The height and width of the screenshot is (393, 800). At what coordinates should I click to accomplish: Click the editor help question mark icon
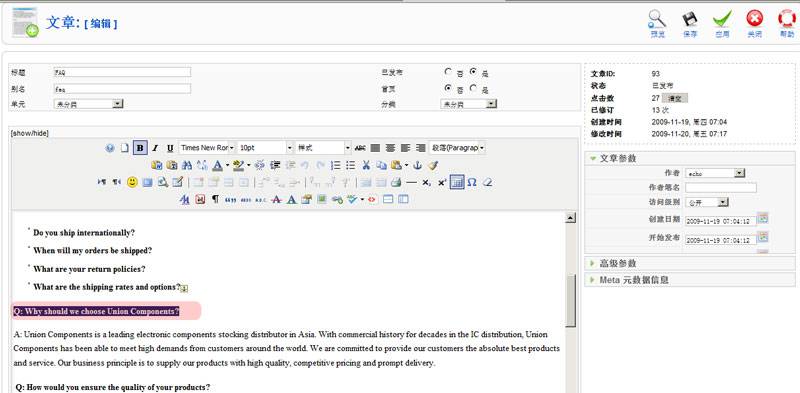tap(110, 148)
